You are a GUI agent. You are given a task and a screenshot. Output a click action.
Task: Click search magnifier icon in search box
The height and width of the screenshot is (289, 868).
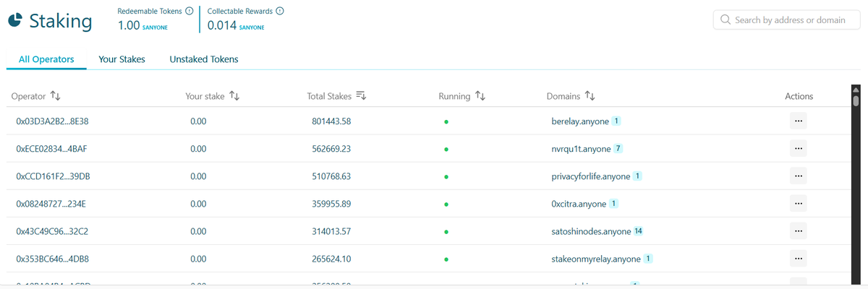[726, 20]
